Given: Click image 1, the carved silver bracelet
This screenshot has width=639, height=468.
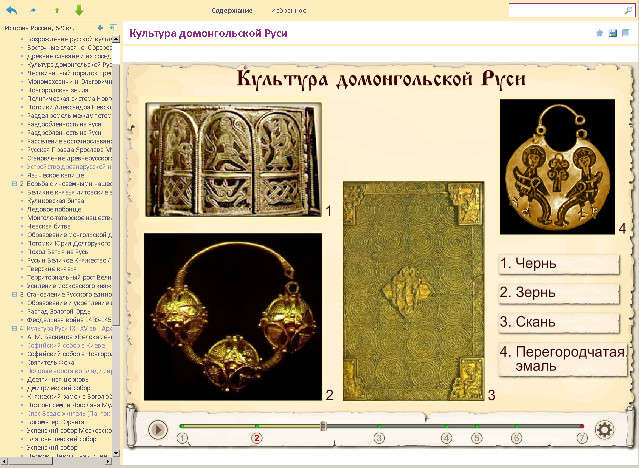Looking at the screenshot, I should pos(234,159).
